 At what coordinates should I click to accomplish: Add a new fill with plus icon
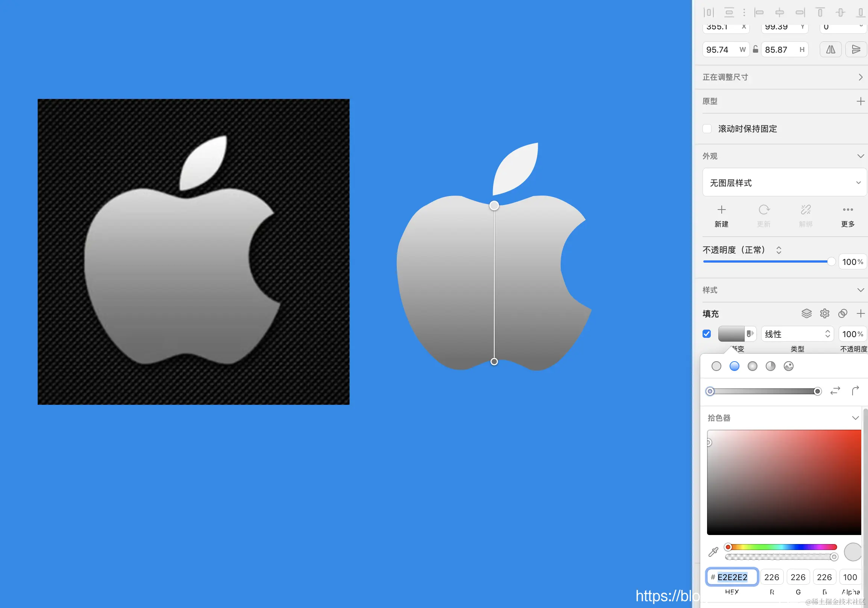click(x=860, y=313)
